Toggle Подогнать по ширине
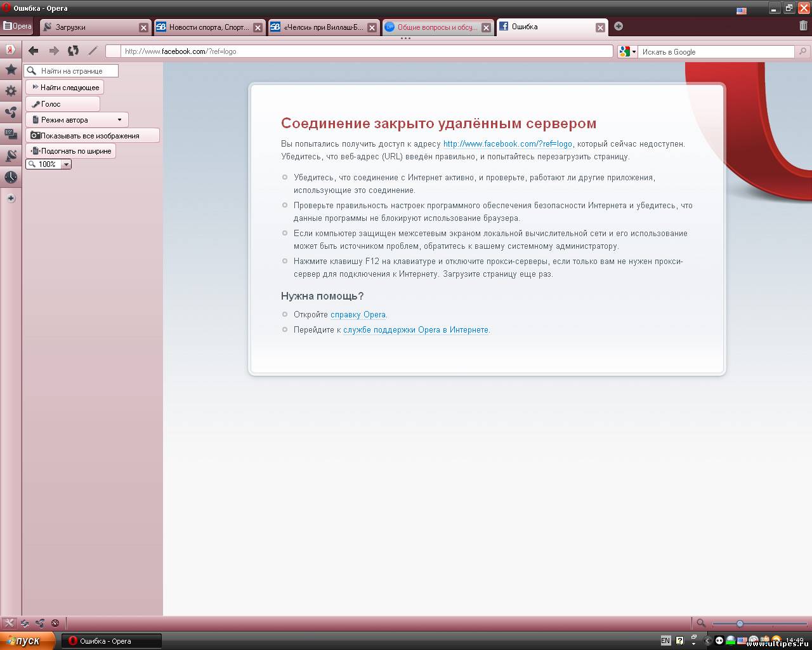 tap(71, 151)
